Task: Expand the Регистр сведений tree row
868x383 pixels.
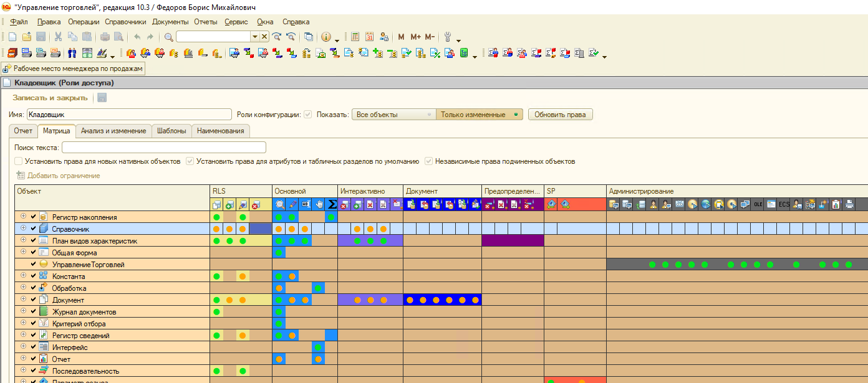Action: pyautogui.click(x=23, y=335)
